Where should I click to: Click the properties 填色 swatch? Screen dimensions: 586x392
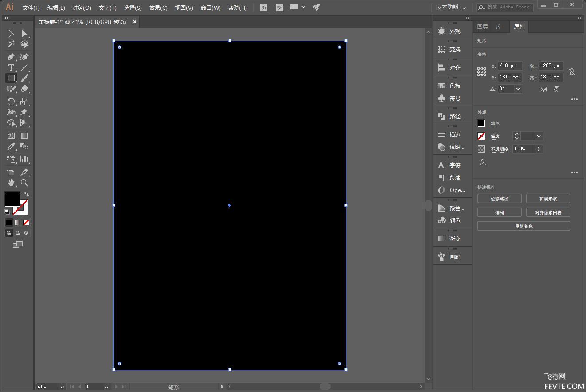pyautogui.click(x=481, y=123)
